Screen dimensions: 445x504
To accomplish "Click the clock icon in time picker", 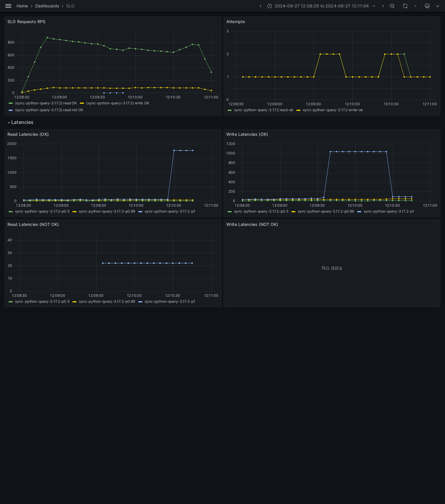I will tap(270, 6).
